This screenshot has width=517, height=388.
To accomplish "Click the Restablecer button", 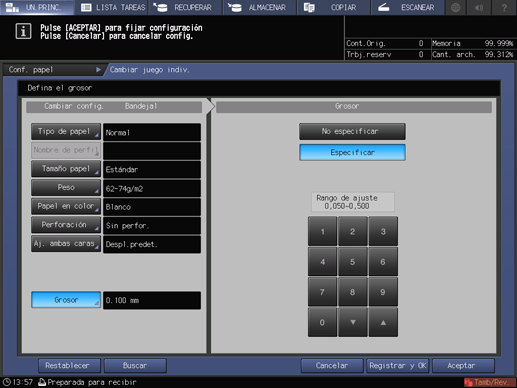I will [69, 366].
